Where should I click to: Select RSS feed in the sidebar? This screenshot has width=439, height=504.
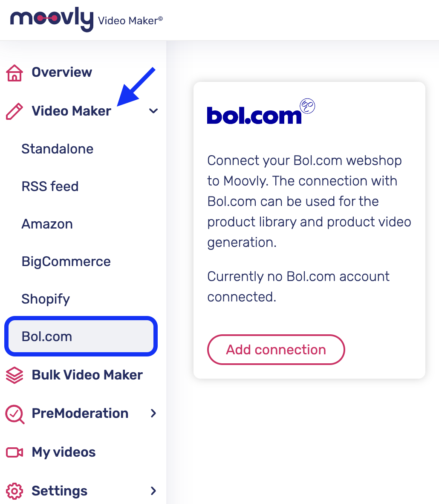coord(50,186)
